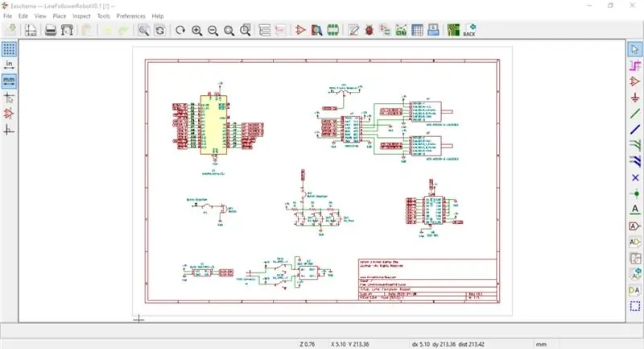This screenshot has height=349, width=644.
Task: Open Pcbnew board layout editor icon
Action: (x=453, y=30)
